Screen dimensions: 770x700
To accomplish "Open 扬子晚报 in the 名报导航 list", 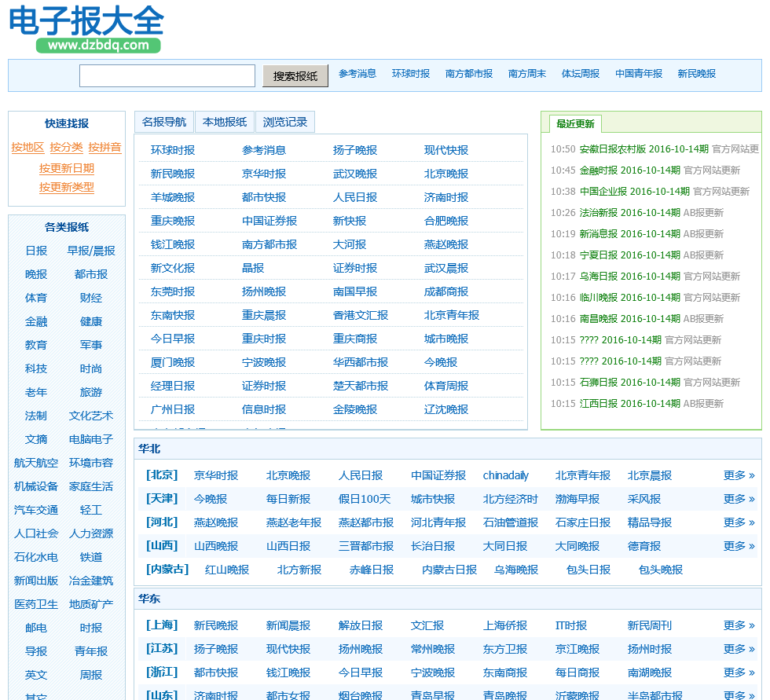I will (355, 150).
